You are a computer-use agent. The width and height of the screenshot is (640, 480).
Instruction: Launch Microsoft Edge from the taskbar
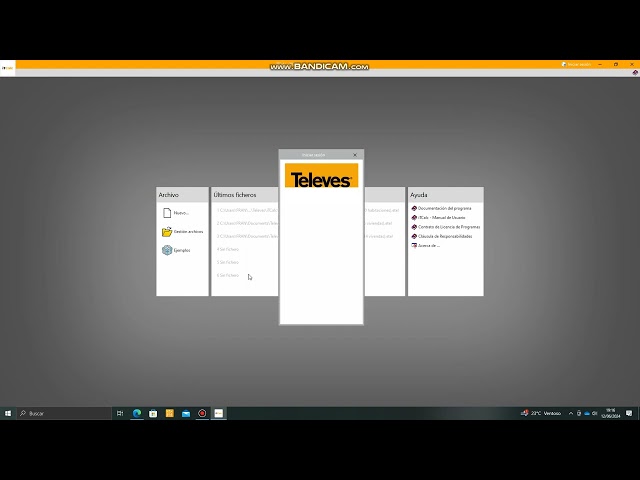137,413
